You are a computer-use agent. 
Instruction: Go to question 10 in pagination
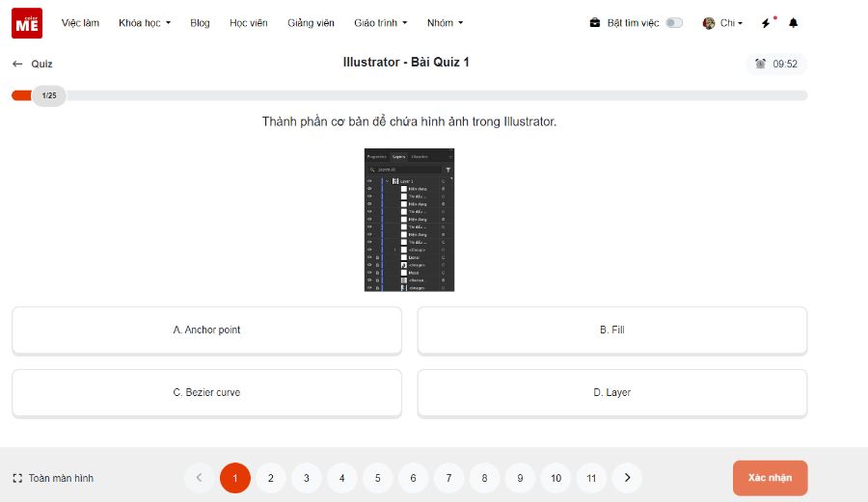556,478
